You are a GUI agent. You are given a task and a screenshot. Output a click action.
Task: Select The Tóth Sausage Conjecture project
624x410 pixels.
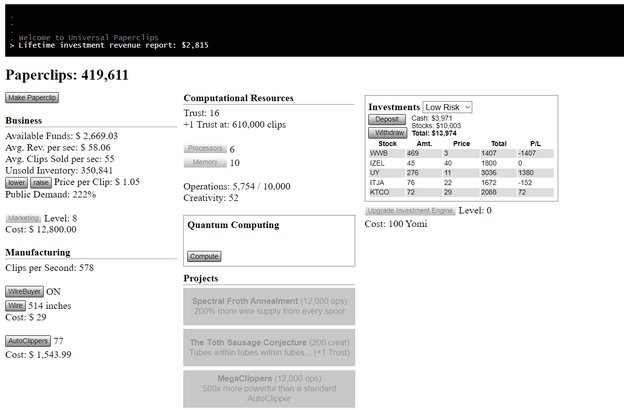[x=268, y=347]
